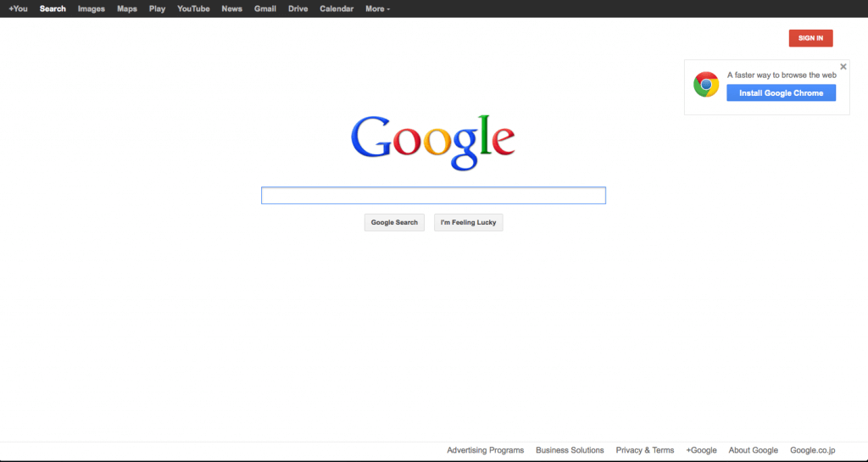This screenshot has width=868, height=462.
Task: Click the red Sign In button
Action: point(810,38)
